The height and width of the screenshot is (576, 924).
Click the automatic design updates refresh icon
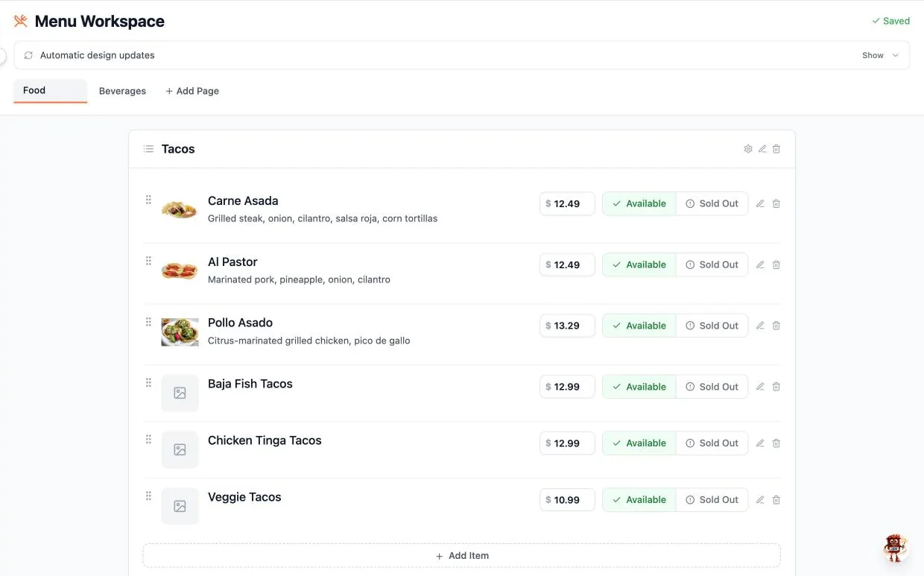28,55
